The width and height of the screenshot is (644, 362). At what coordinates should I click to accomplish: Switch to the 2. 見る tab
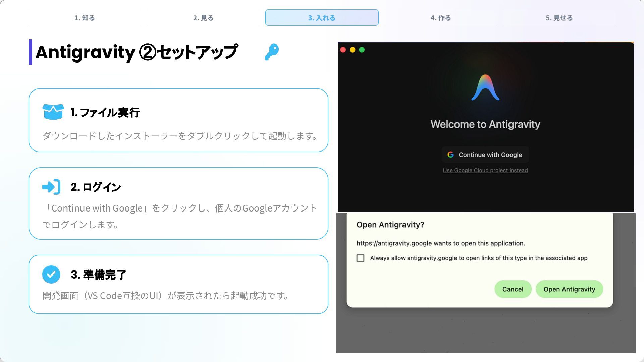pos(203,18)
